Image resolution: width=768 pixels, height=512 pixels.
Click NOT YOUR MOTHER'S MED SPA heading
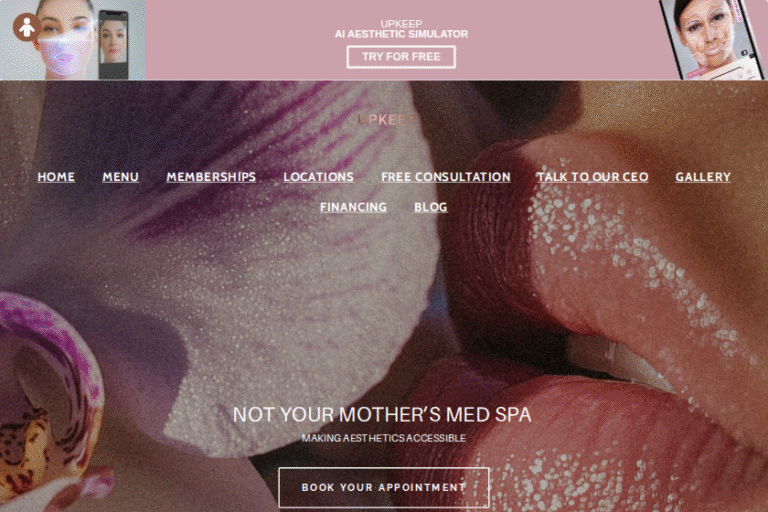[x=382, y=415]
